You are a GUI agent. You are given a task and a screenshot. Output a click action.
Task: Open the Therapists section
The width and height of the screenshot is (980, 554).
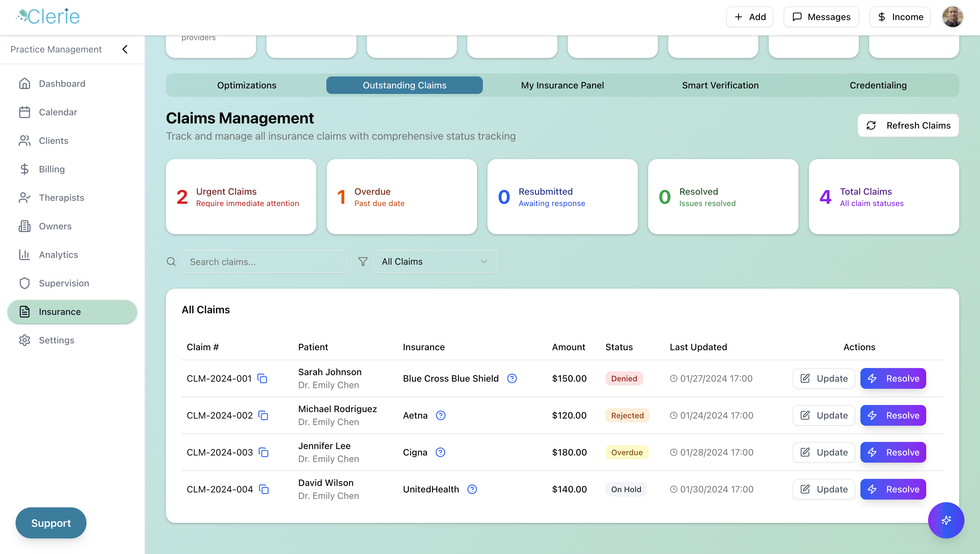pos(61,198)
